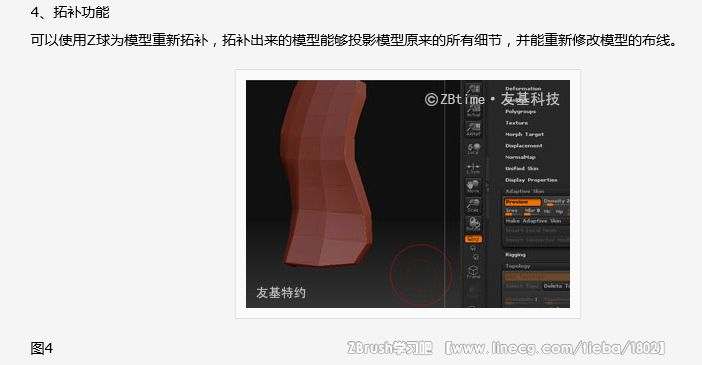Click the Mbr slider in Adaptive Skin
Viewport: 702px width, 365px height.
[532, 211]
